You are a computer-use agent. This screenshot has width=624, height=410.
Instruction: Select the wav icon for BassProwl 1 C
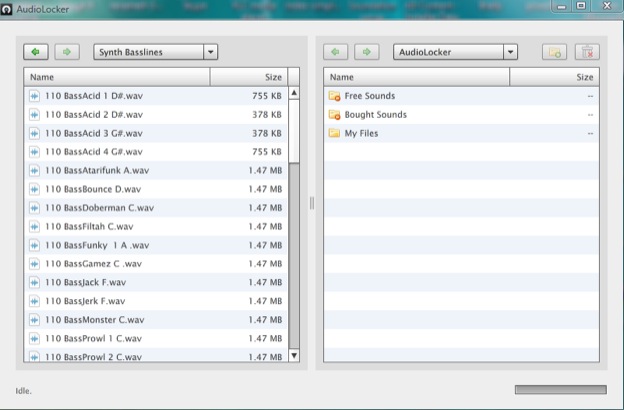coord(35,338)
